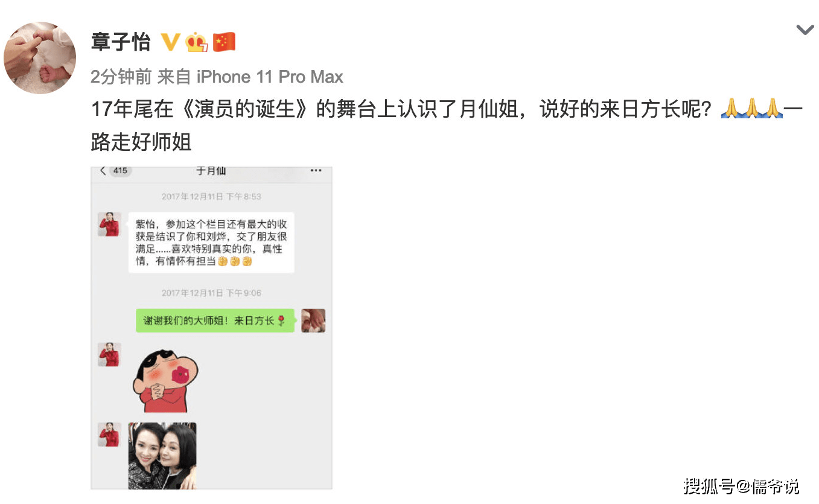Click the 'iPhone 11 Pro Max' source link

pos(270,77)
